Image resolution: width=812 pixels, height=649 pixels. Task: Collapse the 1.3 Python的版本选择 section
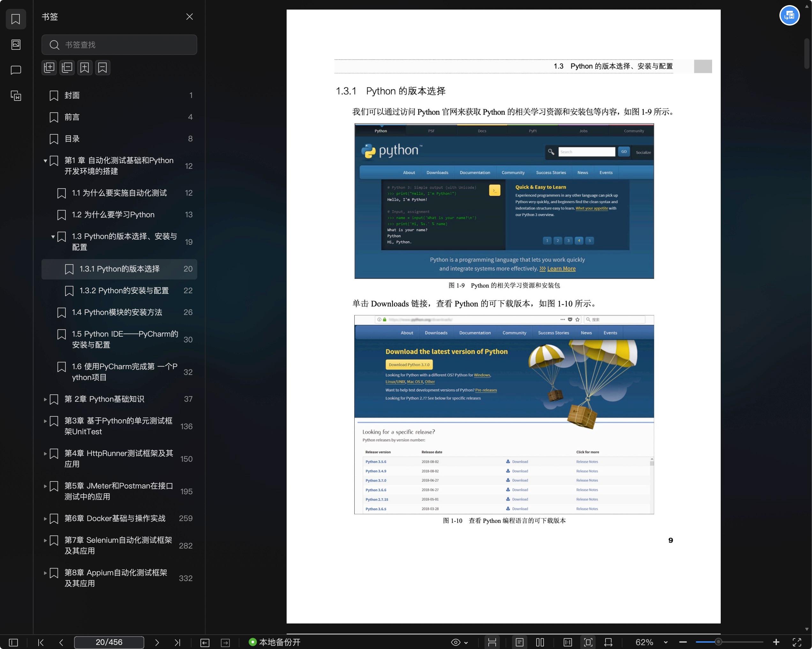53,237
